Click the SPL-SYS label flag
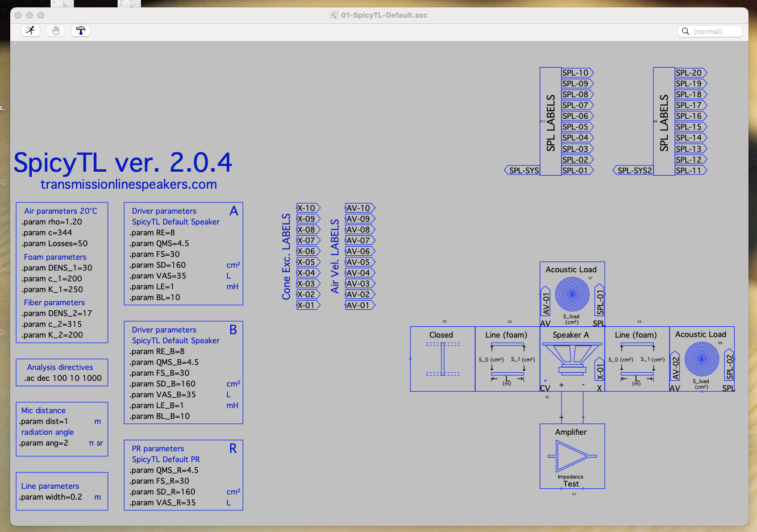This screenshot has width=757, height=532. pyautogui.click(x=522, y=171)
